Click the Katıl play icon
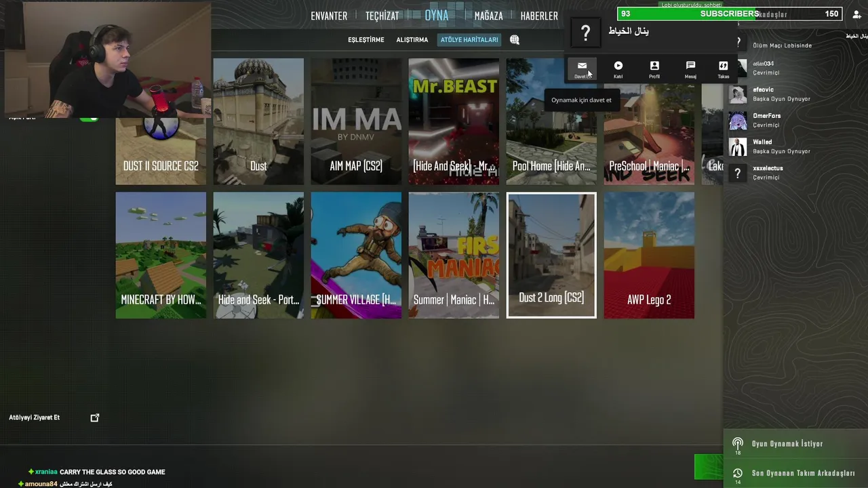This screenshot has height=488, width=868. 618,66
